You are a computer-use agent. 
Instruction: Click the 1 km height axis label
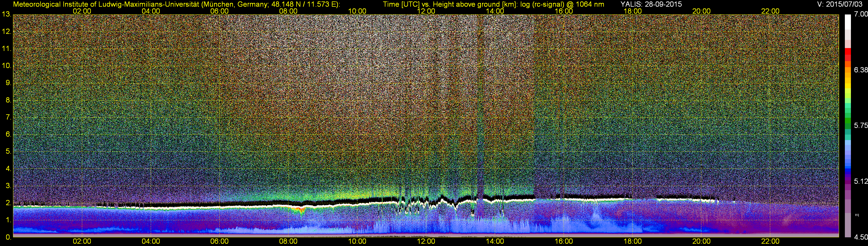[x=8, y=220]
